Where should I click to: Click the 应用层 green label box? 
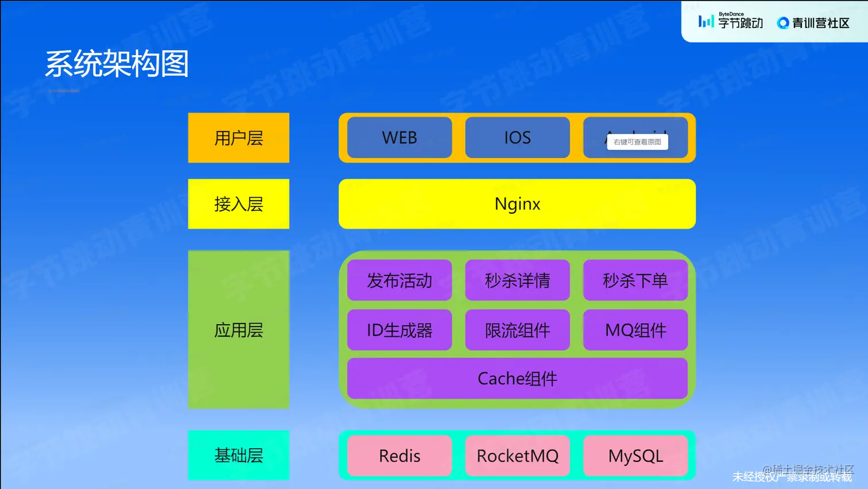[239, 330]
